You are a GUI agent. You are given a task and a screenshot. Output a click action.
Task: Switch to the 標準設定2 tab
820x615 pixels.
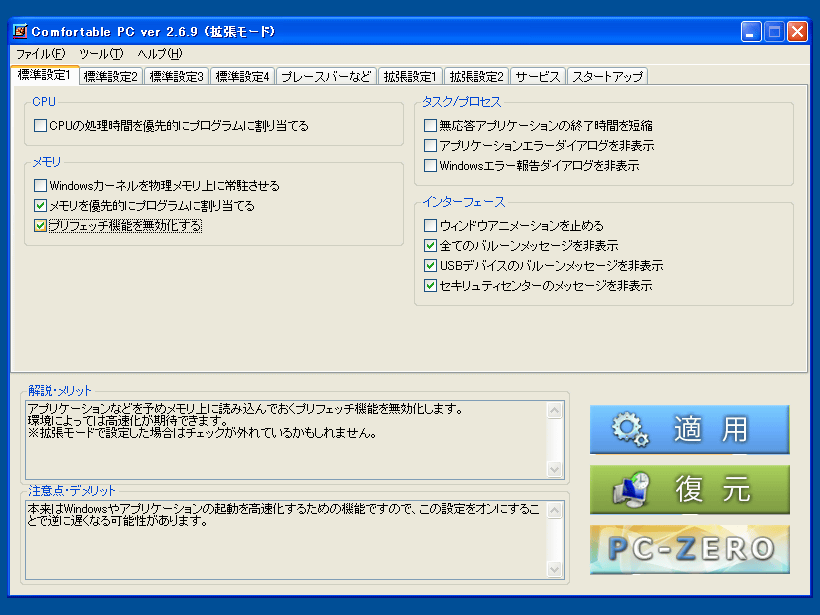[110, 76]
